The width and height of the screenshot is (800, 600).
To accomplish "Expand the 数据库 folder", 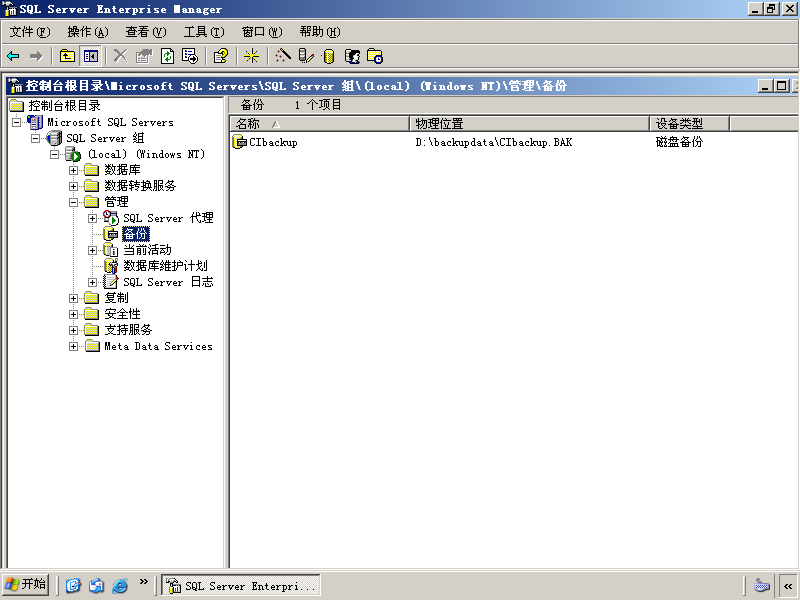I will pos(73,170).
